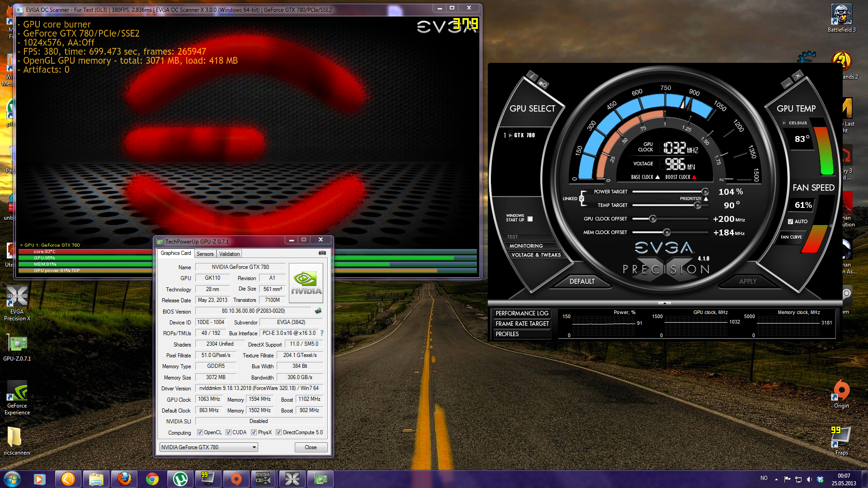Open the Bus Interface question mark help
Viewport: 868px width, 488px height.
click(x=322, y=333)
